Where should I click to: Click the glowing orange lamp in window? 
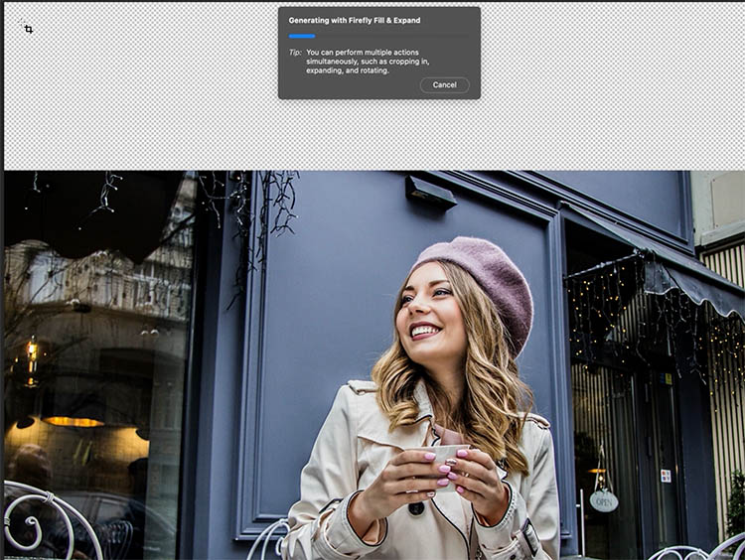pos(74,421)
